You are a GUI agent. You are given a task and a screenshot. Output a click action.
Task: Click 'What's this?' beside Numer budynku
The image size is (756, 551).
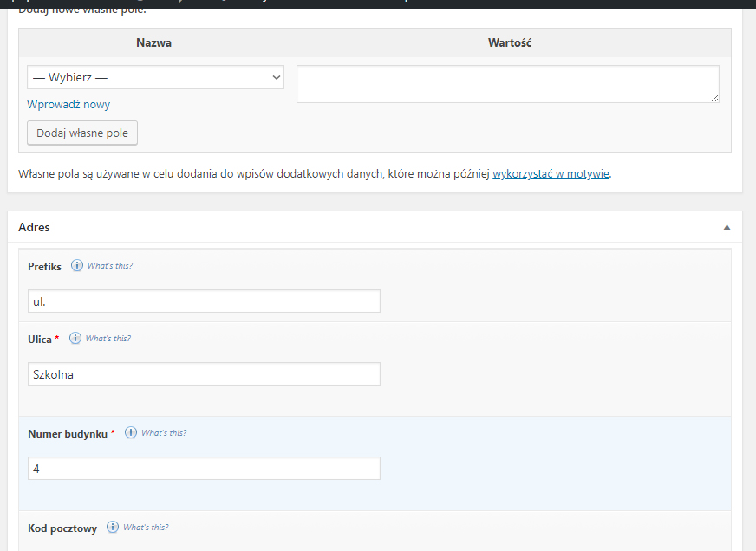pos(164,433)
